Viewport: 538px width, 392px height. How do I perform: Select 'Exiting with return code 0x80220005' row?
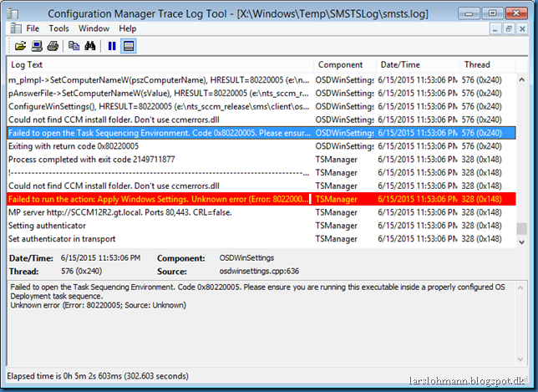(261, 146)
